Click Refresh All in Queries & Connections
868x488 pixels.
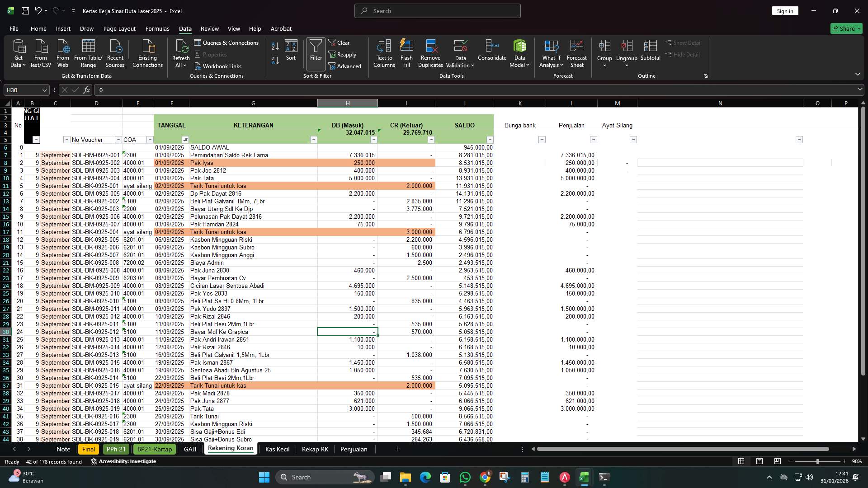point(181,53)
